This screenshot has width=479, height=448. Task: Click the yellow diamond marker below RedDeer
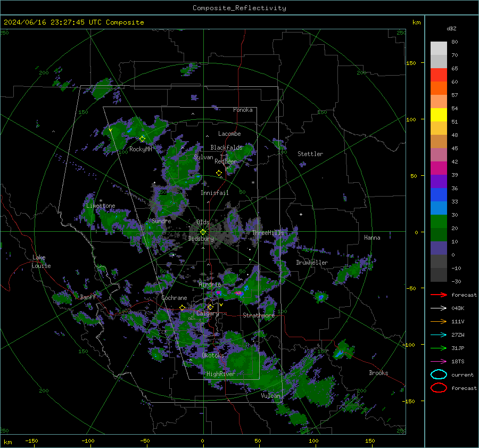pyautogui.click(x=219, y=173)
